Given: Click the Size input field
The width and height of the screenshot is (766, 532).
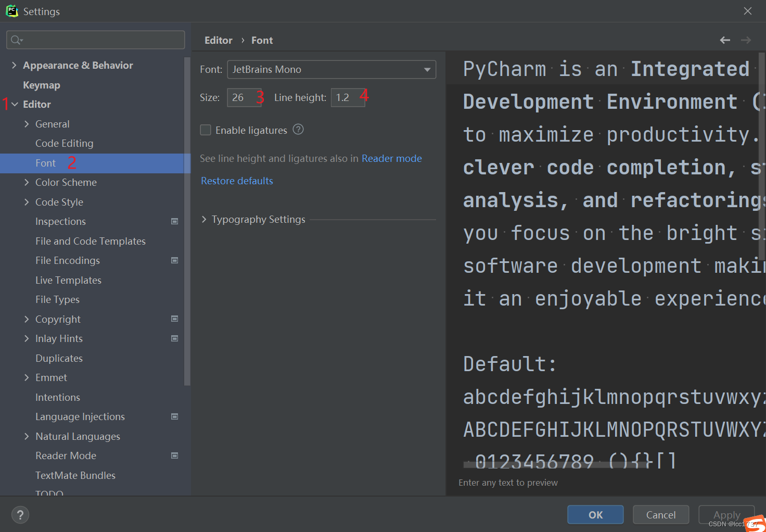Looking at the screenshot, I should (x=244, y=97).
